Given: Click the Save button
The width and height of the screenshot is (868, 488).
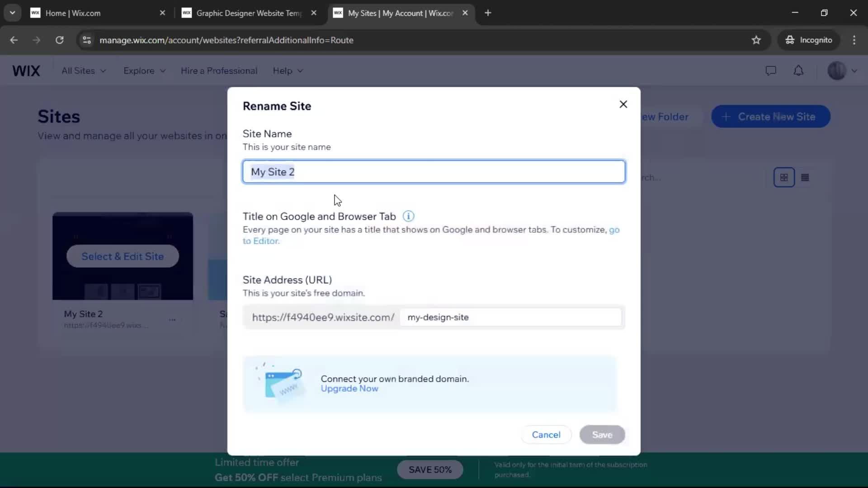Looking at the screenshot, I should click(602, 435).
